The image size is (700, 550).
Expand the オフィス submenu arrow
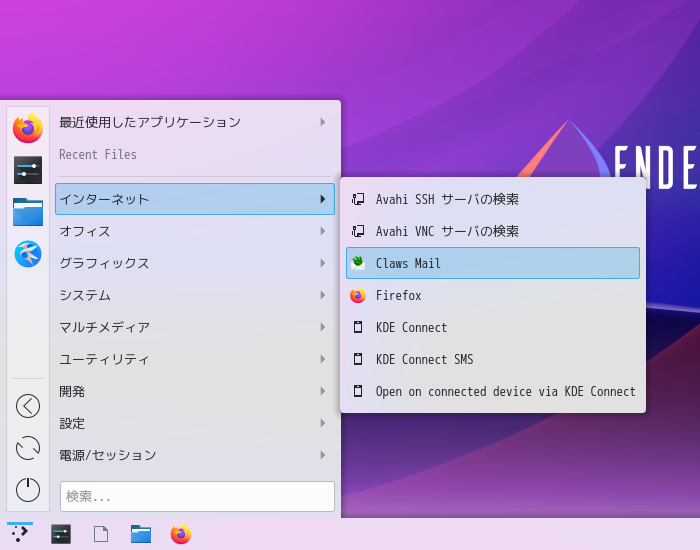[323, 231]
